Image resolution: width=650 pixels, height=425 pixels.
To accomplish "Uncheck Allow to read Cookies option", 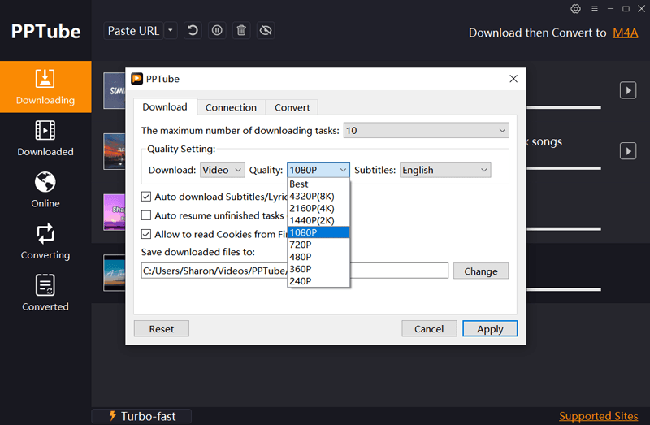I will point(146,234).
